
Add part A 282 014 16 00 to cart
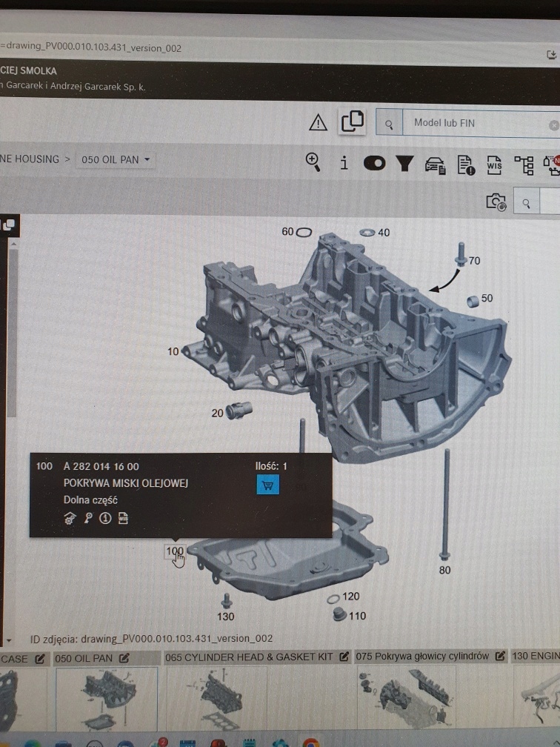[267, 485]
